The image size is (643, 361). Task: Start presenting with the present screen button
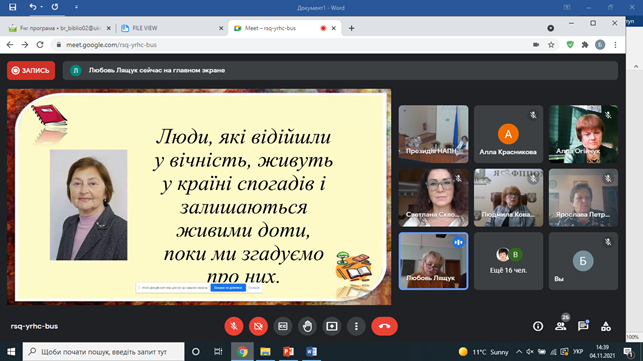click(332, 326)
